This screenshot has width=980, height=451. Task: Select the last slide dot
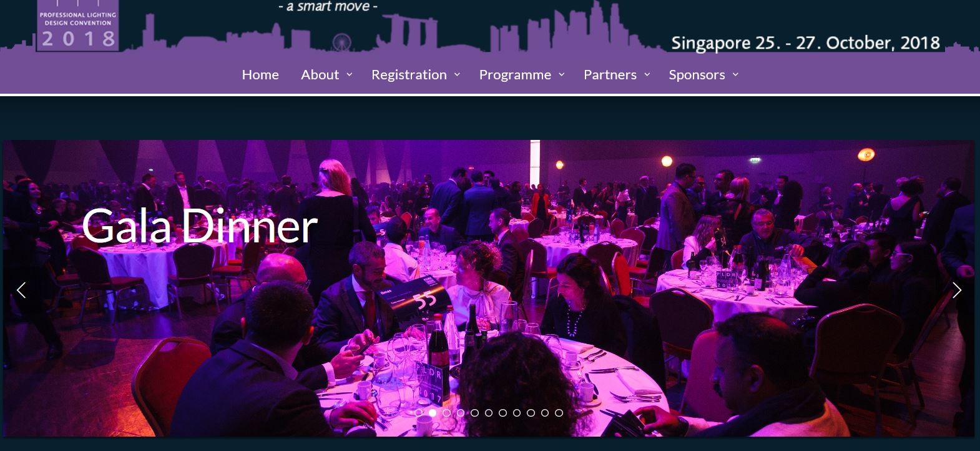(x=559, y=413)
